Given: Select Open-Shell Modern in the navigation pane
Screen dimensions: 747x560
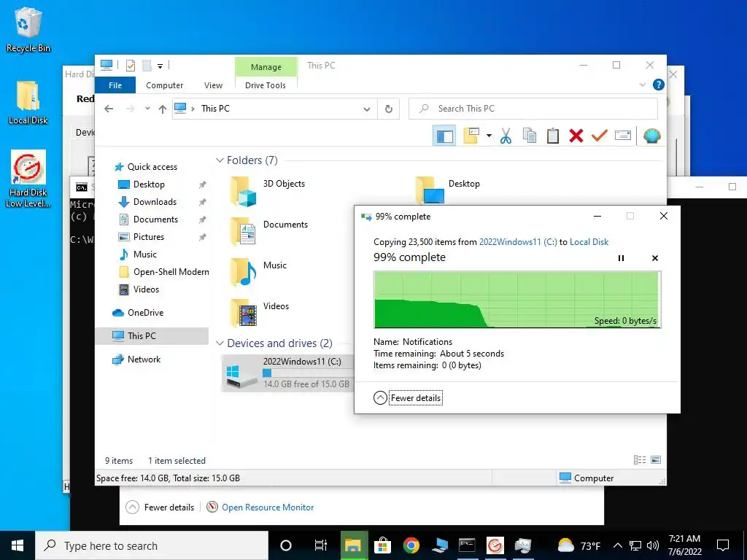Looking at the screenshot, I should tap(171, 272).
